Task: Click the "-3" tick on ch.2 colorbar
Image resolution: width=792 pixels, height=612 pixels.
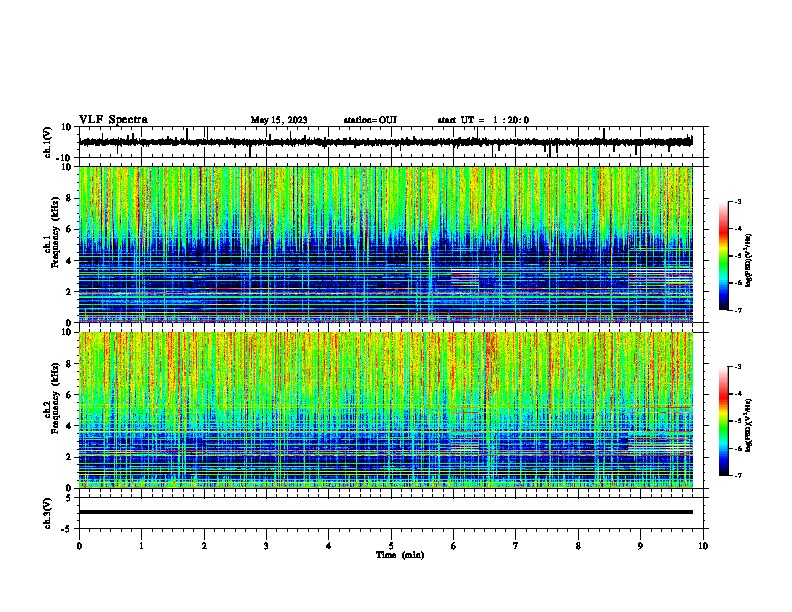Action: tap(738, 367)
